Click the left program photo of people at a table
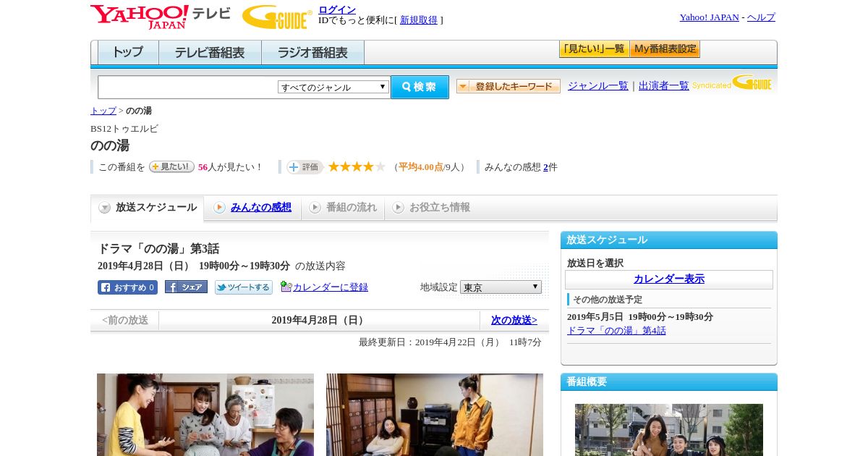Image resolution: width=868 pixels, height=456 pixels. tap(205, 415)
